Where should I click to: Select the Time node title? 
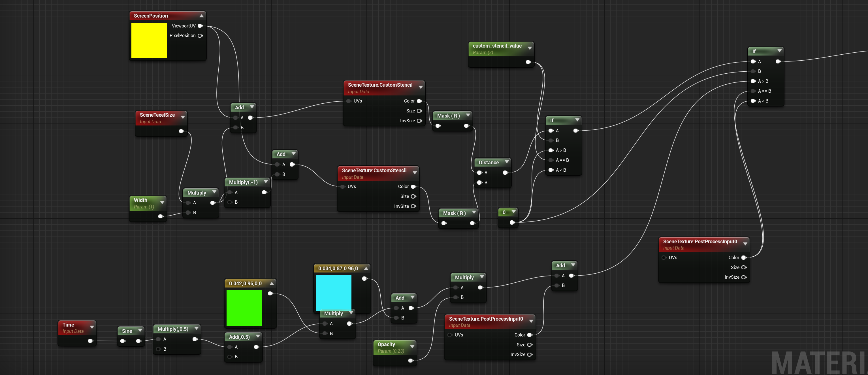point(68,325)
